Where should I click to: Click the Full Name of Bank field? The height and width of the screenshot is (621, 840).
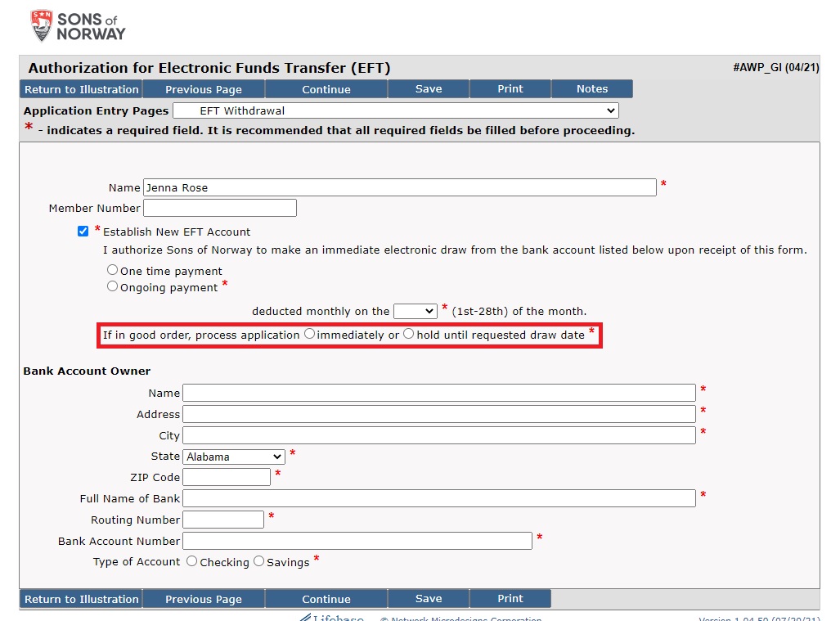coord(439,498)
